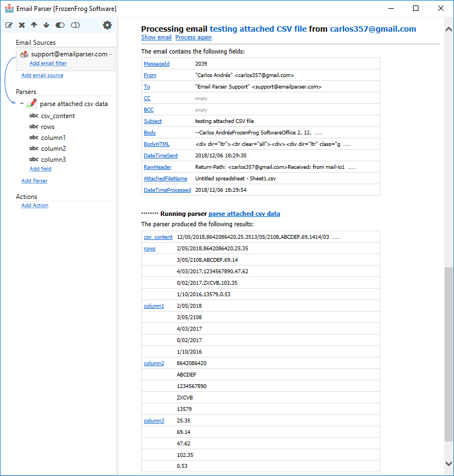This screenshot has height=476, width=454.
Task: Click the value Untitled spreadsheet - Sheet1.csv
Action: pyautogui.click(x=236, y=179)
